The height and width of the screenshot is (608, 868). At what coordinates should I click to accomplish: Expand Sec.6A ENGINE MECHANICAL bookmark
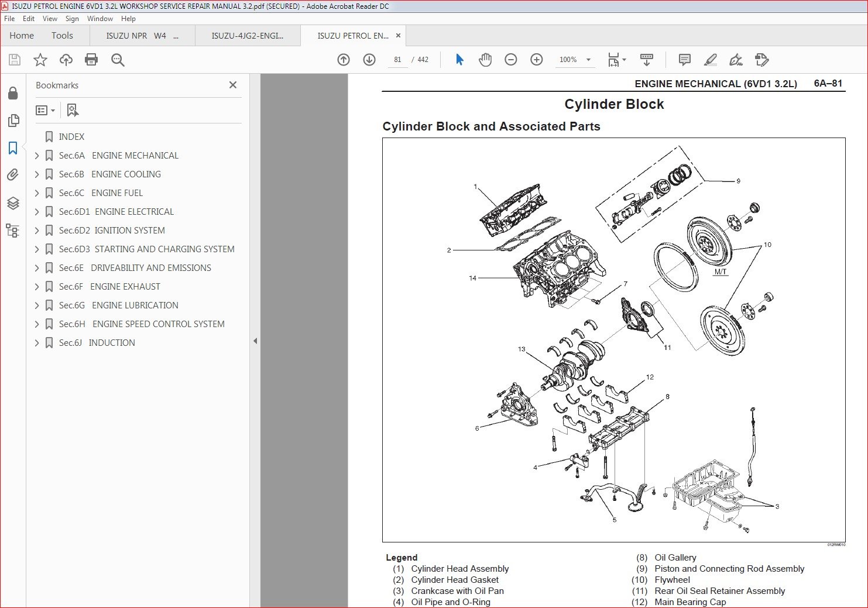click(37, 156)
